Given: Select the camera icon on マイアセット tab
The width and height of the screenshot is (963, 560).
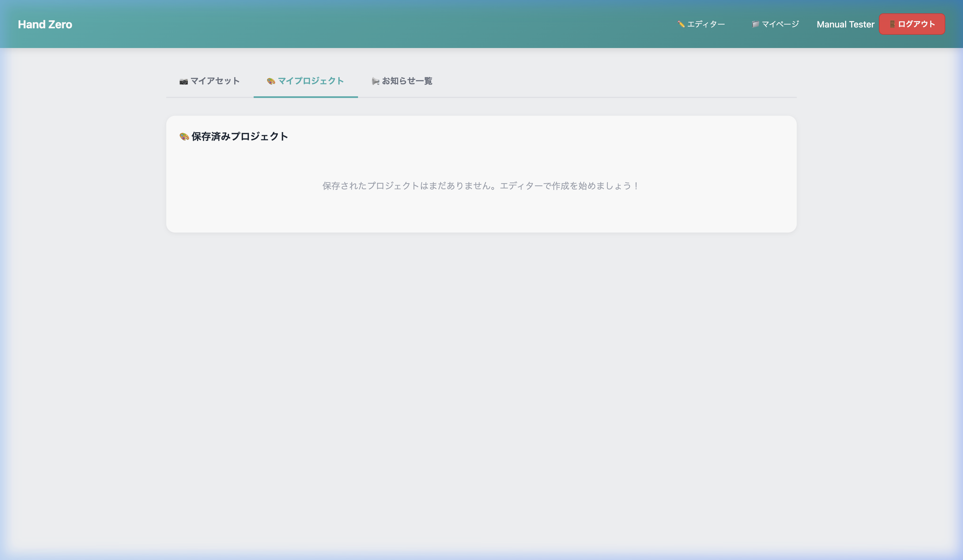Looking at the screenshot, I should (x=183, y=81).
